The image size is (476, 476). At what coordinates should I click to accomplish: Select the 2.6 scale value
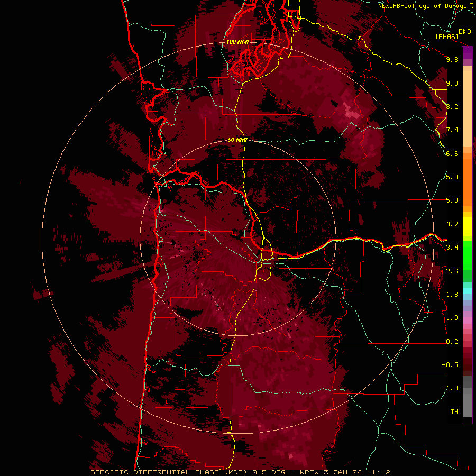tap(452, 271)
